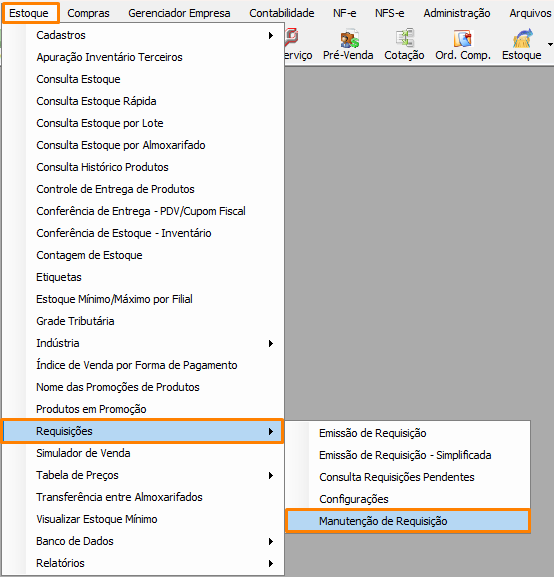
Task: Open the Contabilidade menu
Action: click(x=282, y=13)
